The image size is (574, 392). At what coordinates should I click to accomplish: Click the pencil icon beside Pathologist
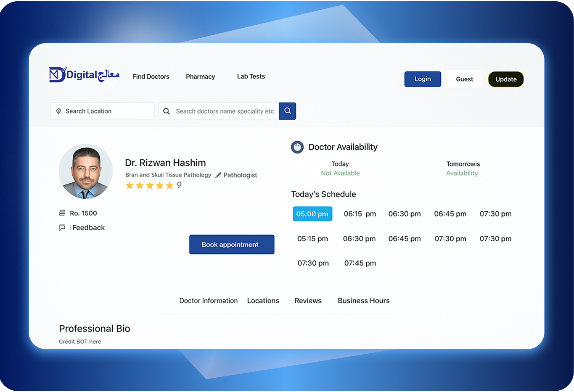click(218, 175)
